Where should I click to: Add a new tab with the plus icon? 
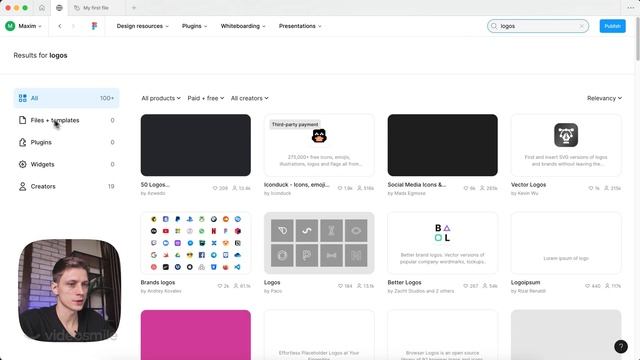coord(133,8)
